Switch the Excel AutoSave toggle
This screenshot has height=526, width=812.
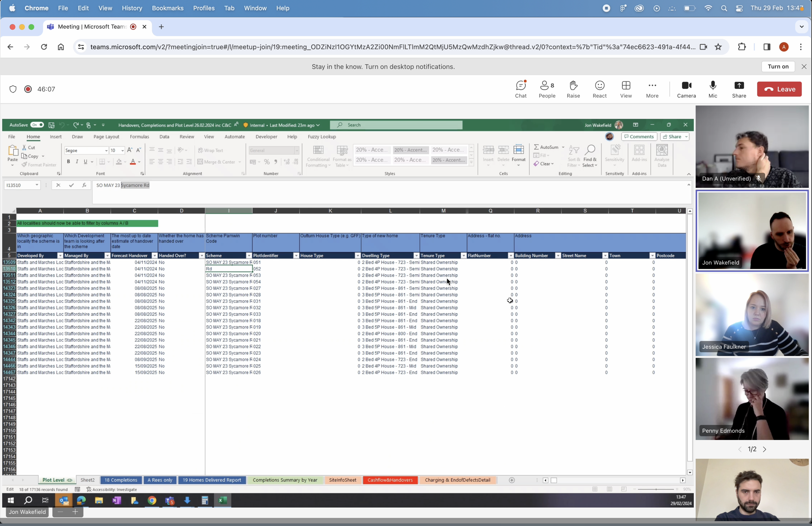[37, 125]
